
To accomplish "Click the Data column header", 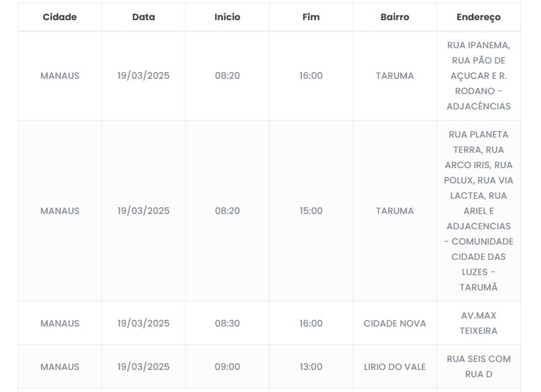I will pyautogui.click(x=144, y=17).
